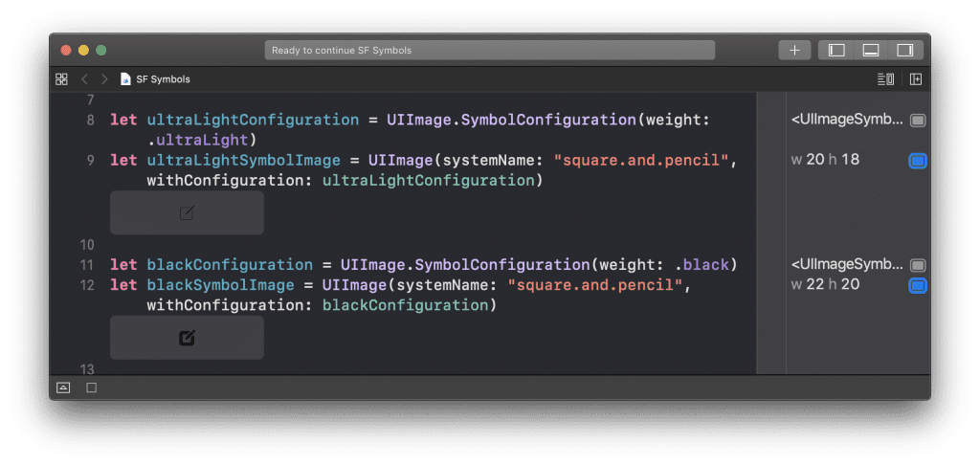Image resolution: width=980 pixels, height=465 pixels.
Task: Select SF Symbols in the jump bar
Action: (x=163, y=79)
